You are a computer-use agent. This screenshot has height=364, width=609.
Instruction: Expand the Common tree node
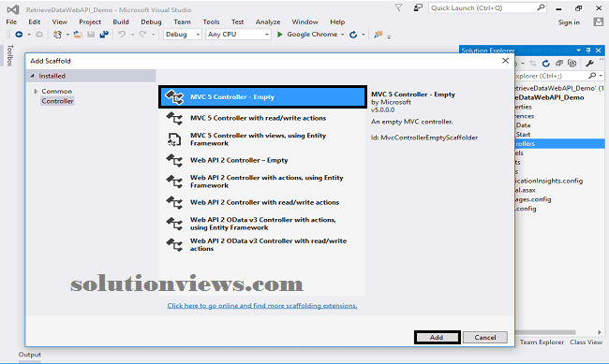pos(36,92)
